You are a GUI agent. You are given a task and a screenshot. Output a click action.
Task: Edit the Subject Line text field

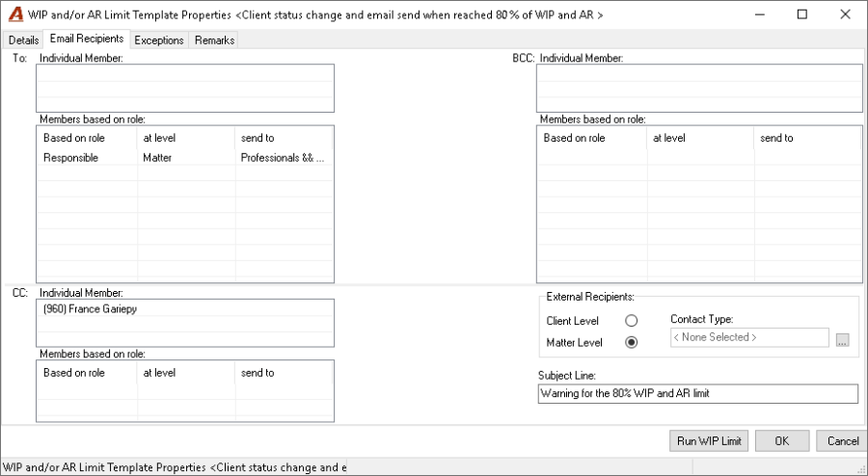pyautogui.click(x=698, y=394)
